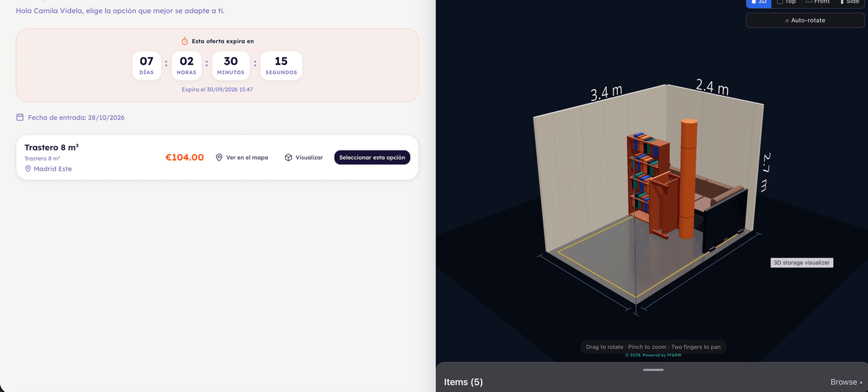868x392 pixels.
Task: Click the cube icon beside Visualizar
Action: click(288, 157)
